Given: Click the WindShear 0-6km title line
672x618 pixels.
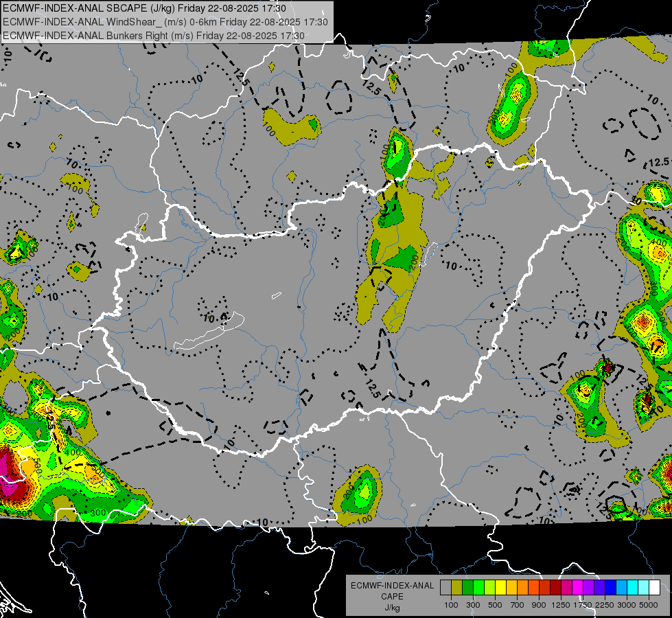Looking at the screenshot, I should point(165,22).
